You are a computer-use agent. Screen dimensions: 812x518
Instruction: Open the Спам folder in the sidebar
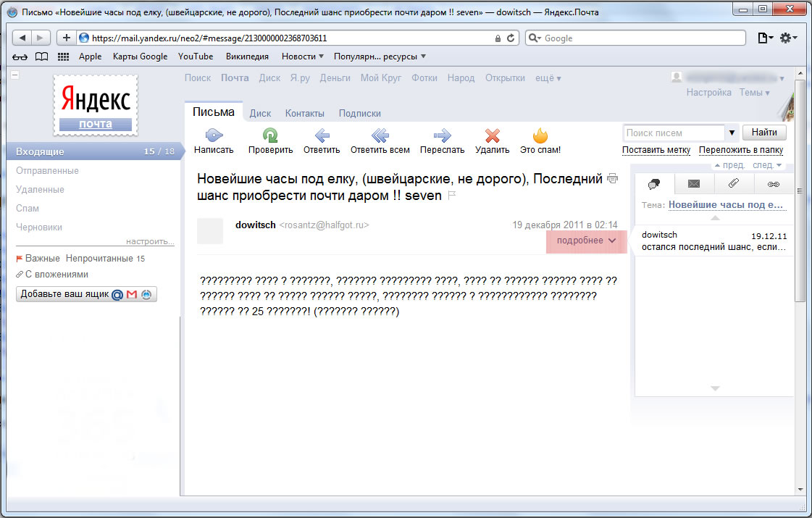point(28,208)
